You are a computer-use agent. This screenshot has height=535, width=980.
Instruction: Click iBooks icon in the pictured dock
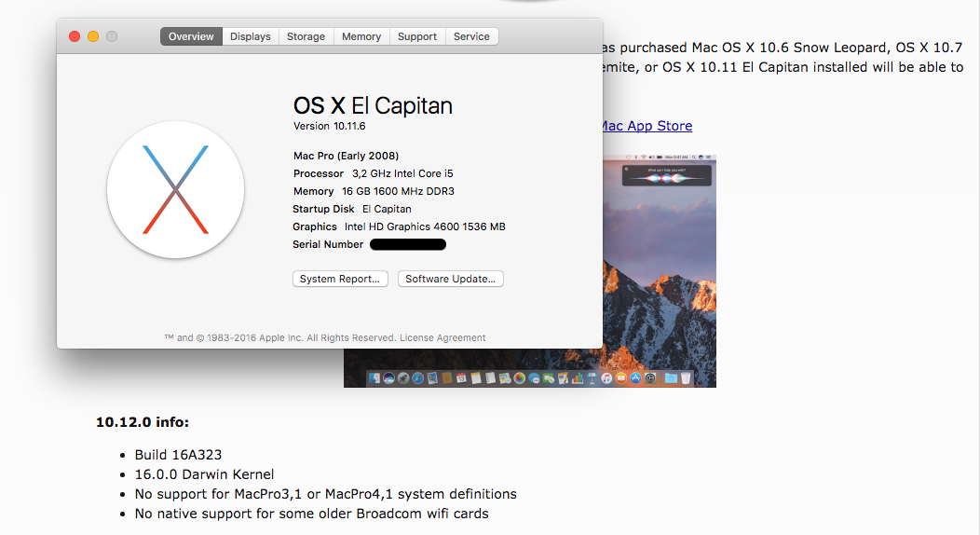(620, 378)
